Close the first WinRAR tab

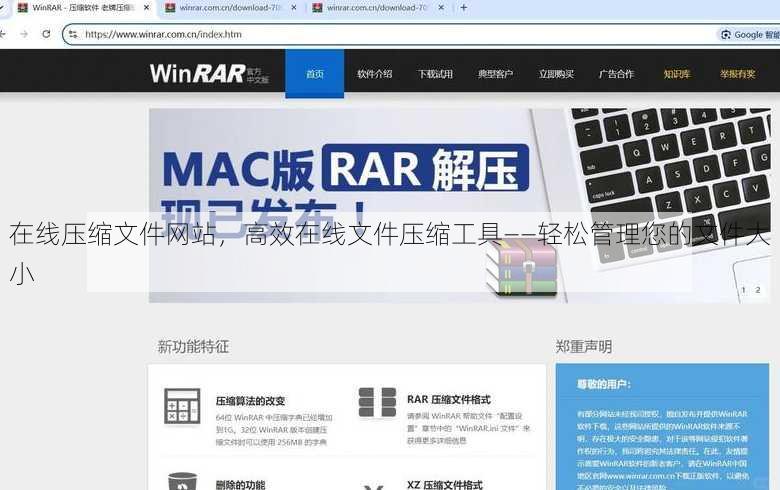(146, 8)
